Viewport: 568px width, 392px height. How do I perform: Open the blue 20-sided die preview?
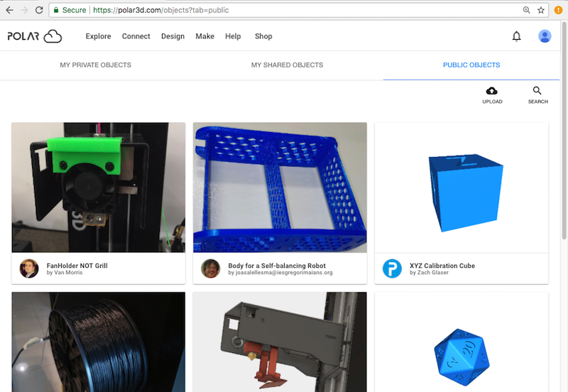point(461,342)
